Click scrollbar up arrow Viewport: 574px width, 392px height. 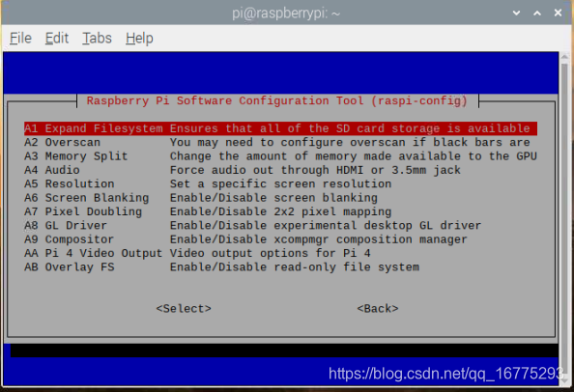[565, 57]
